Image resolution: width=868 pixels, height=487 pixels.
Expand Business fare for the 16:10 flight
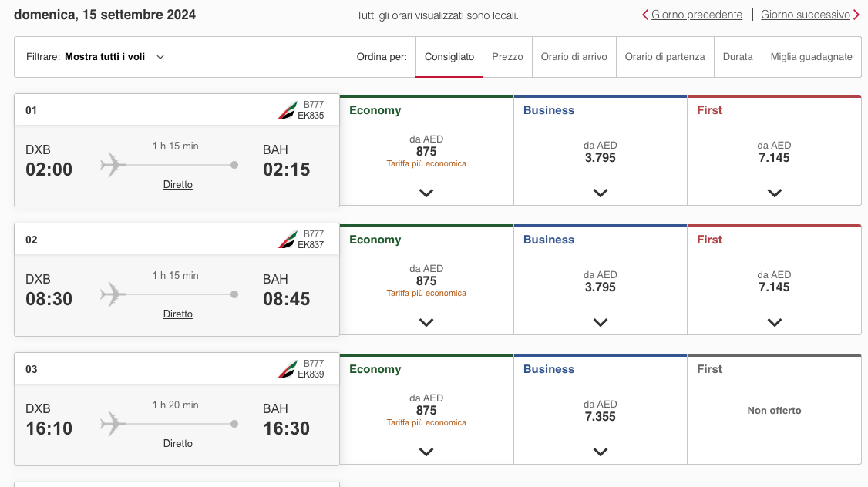(x=601, y=452)
